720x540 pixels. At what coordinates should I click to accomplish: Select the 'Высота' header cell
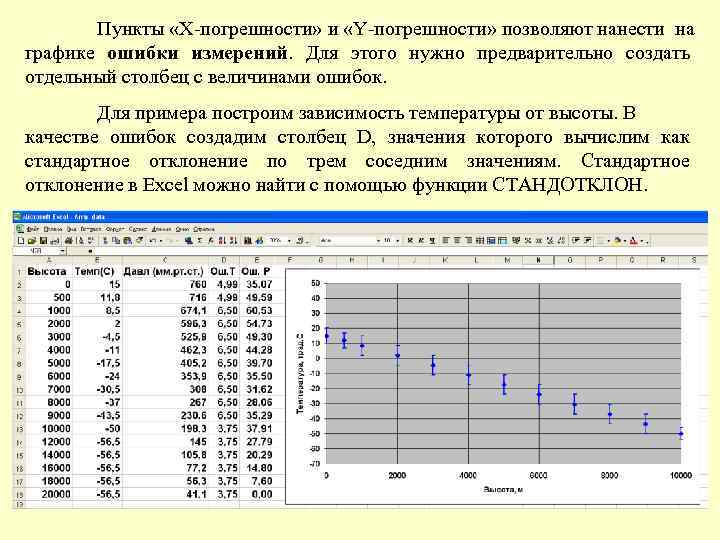47,271
